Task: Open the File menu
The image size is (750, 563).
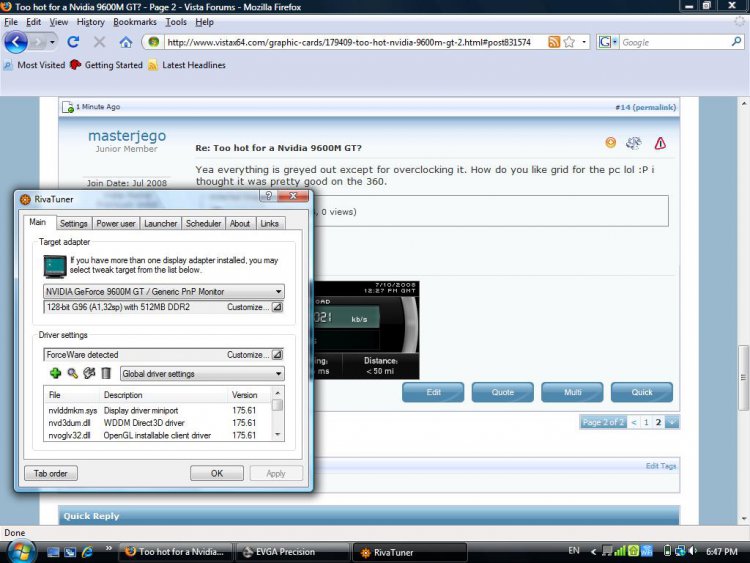Action: (11, 22)
